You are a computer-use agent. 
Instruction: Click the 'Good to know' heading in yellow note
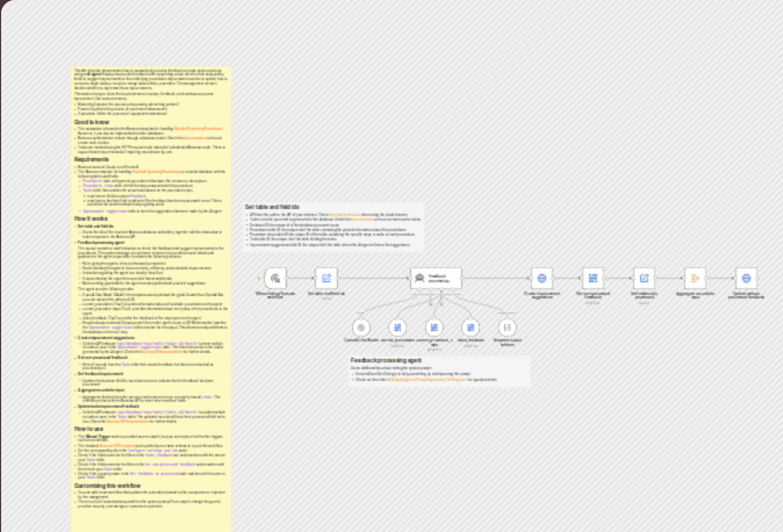tap(92, 123)
